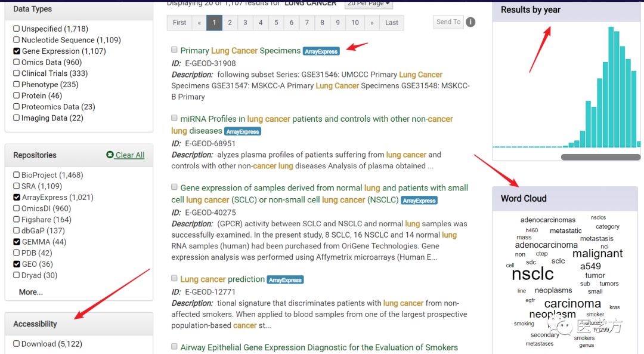Click ArrayExpress badge on Primary Lung Cancer Specimens
This screenshot has width=644, height=354.
321,51
